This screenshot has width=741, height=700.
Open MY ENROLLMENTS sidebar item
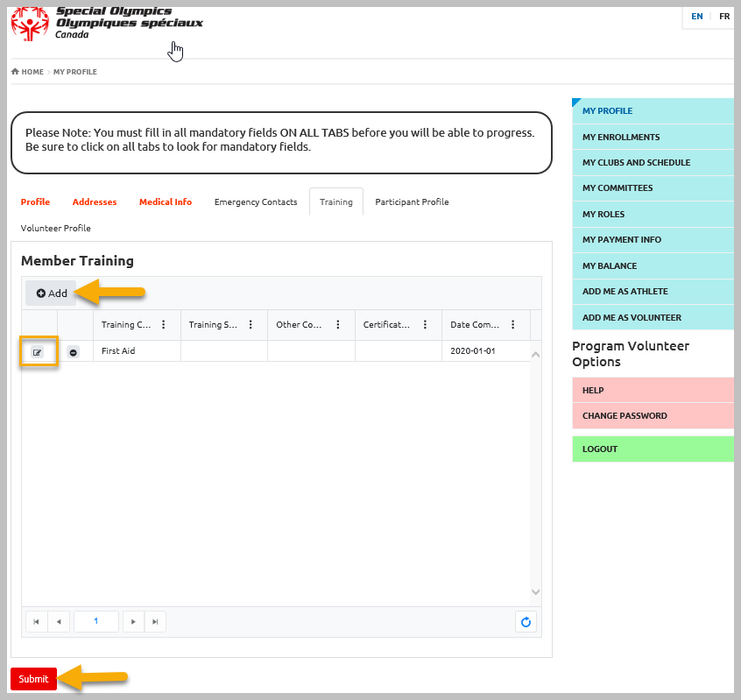tap(653, 137)
